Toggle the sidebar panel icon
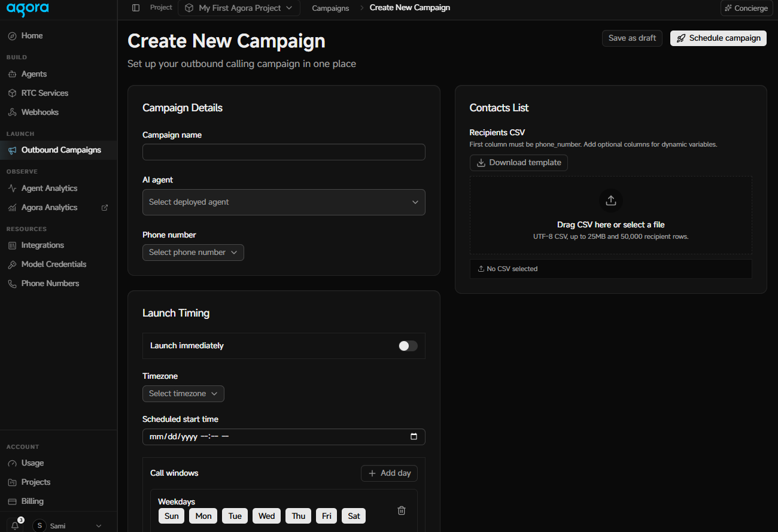Viewport: 778px width, 532px height. tap(136, 8)
